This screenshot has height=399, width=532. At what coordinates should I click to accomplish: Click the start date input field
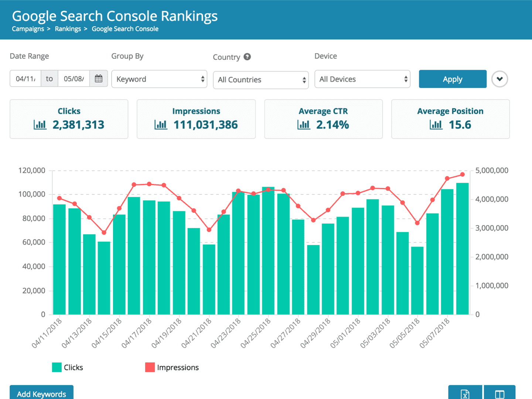pyautogui.click(x=25, y=79)
